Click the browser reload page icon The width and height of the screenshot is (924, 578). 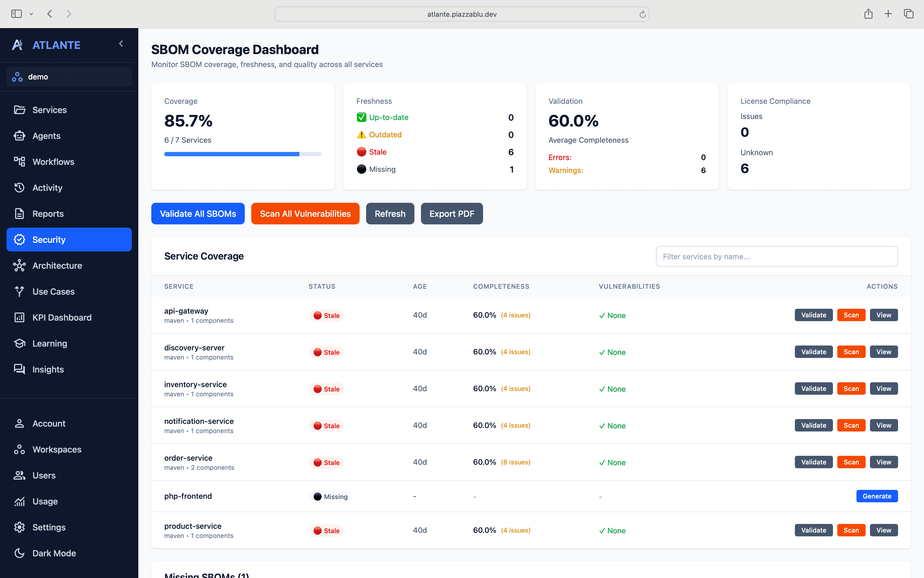tap(642, 14)
